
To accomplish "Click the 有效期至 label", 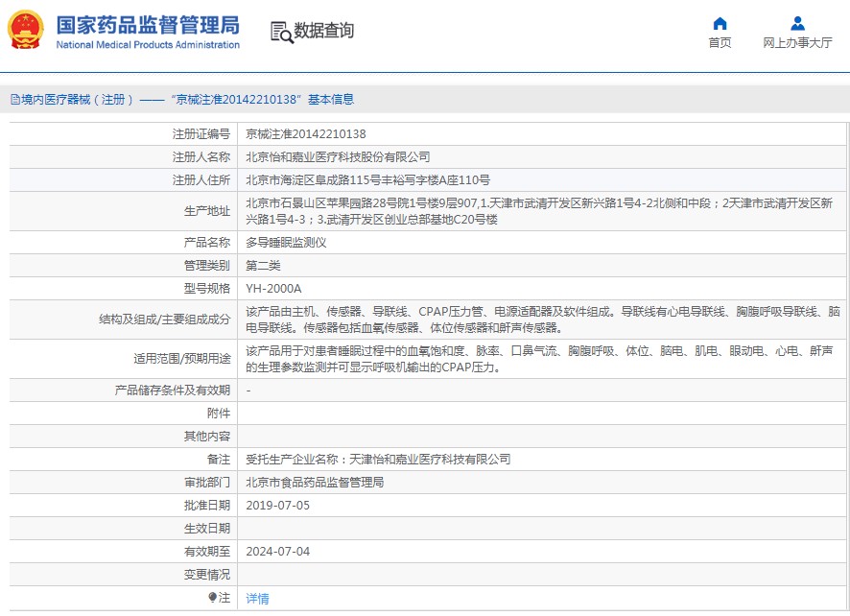I will tap(207, 552).
